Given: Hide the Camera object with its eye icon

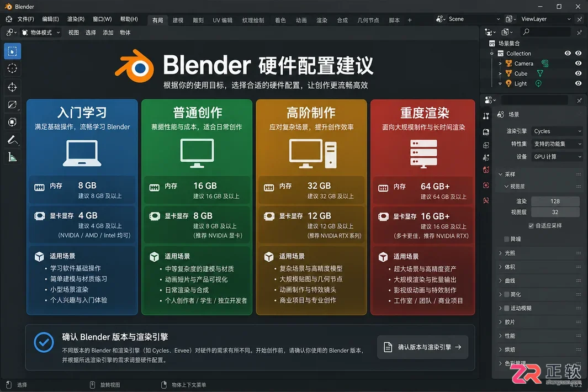Looking at the screenshot, I should point(579,63).
